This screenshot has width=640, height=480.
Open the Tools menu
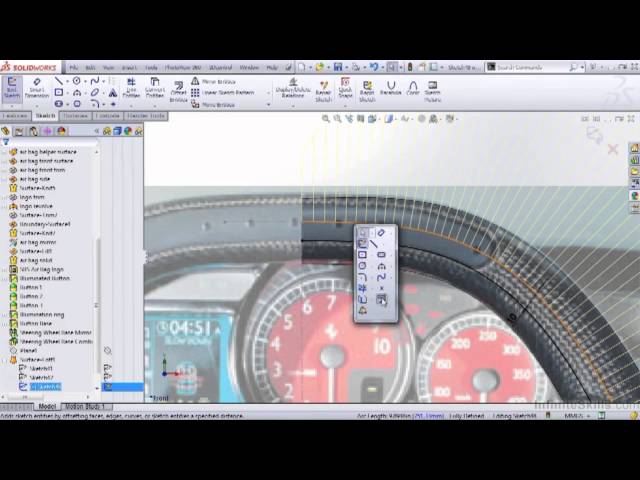tap(151, 67)
